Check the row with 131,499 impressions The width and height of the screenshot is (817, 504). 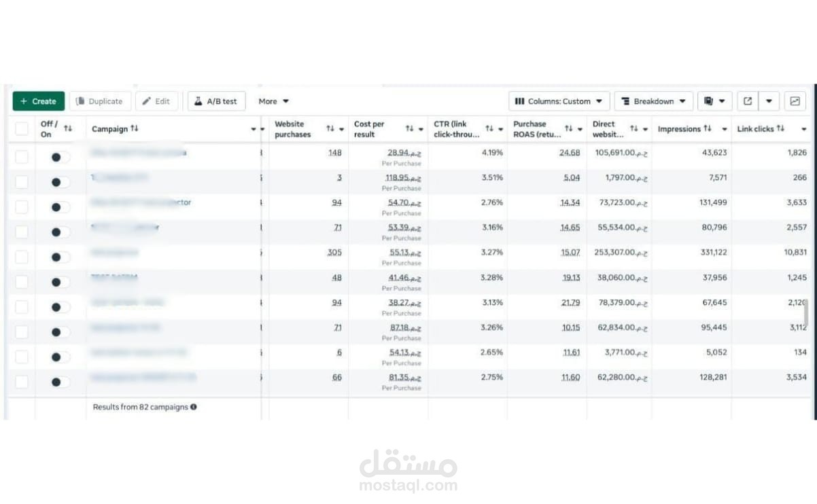pyautogui.click(x=22, y=206)
